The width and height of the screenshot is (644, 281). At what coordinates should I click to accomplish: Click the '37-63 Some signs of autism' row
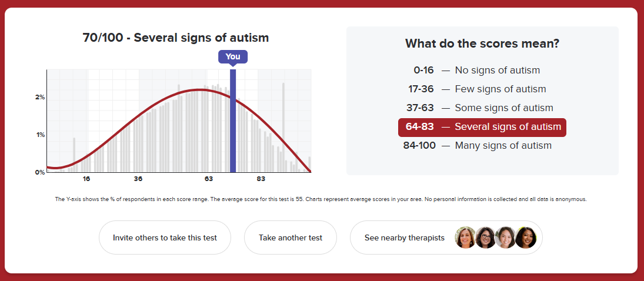pyautogui.click(x=483, y=108)
